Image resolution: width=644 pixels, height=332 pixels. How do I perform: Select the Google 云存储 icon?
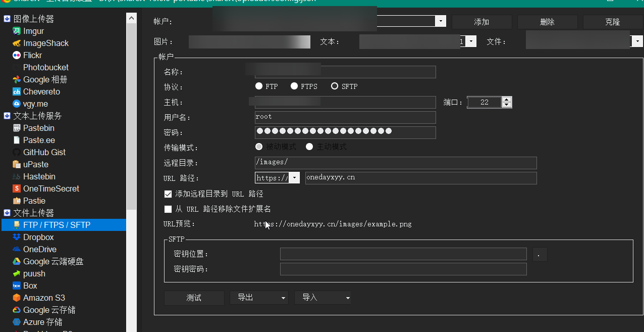(x=17, y=310)
